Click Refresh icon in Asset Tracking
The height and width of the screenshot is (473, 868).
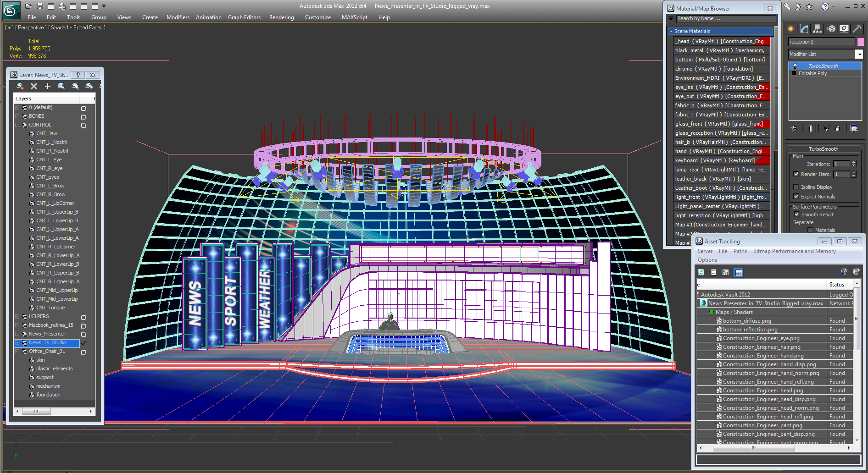701,272
